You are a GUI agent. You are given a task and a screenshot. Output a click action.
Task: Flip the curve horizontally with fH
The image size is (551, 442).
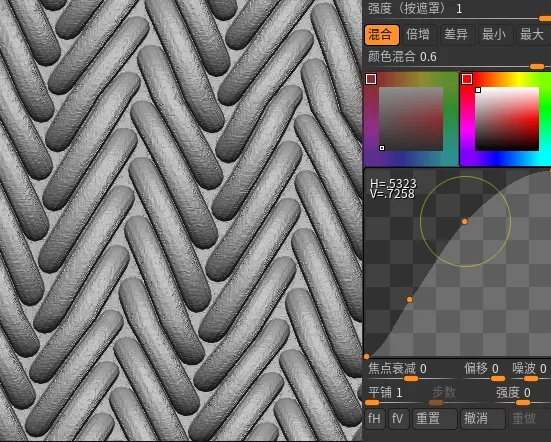375,418
